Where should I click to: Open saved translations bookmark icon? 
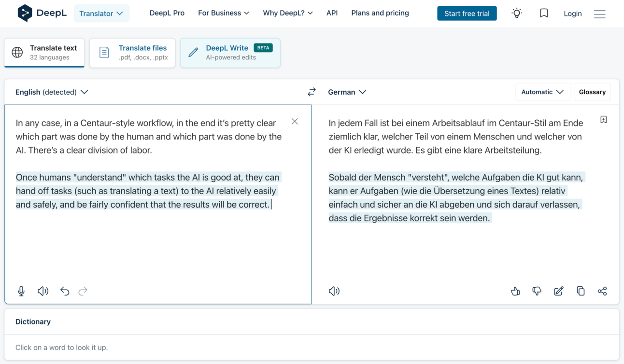(x=544, y=14)
